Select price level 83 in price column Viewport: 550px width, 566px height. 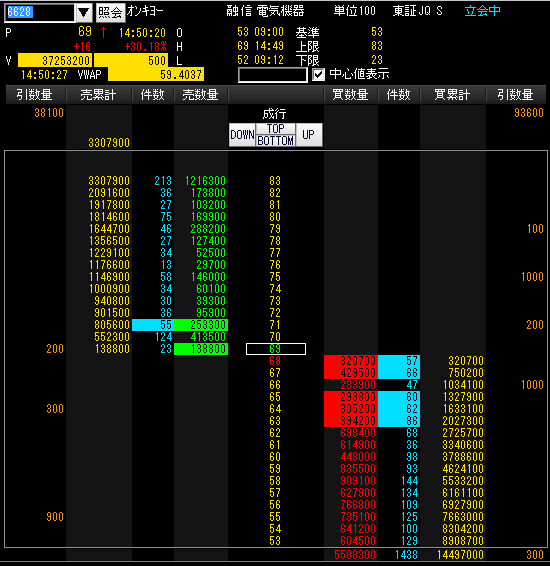point(275,181)
